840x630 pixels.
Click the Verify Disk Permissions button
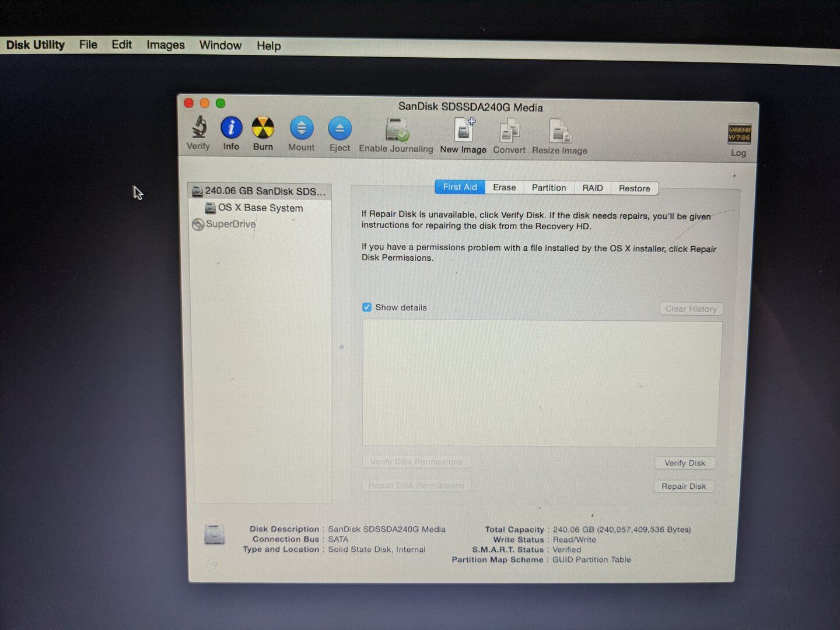coord(416,462)
